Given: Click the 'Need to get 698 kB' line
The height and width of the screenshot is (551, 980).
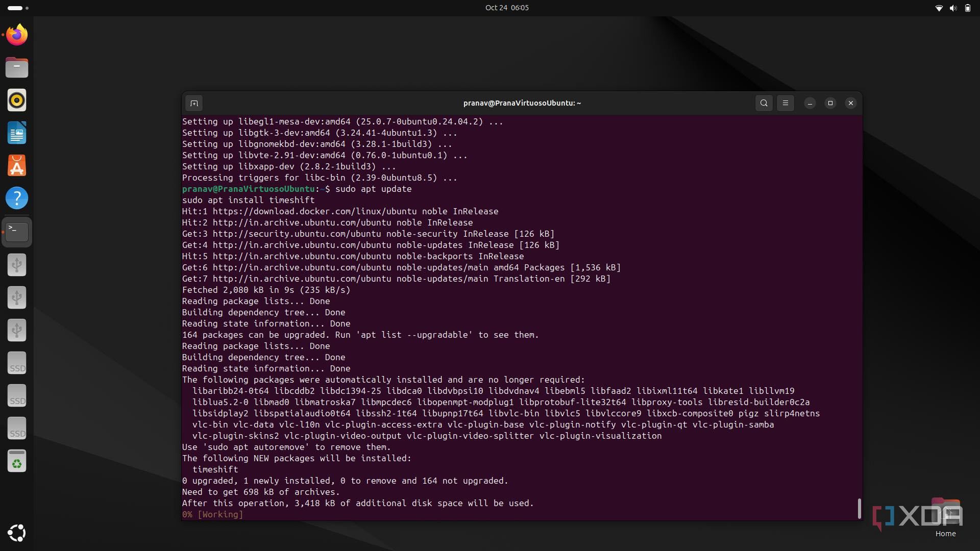Looking at the screenshot, I should (x=261, y=492).
